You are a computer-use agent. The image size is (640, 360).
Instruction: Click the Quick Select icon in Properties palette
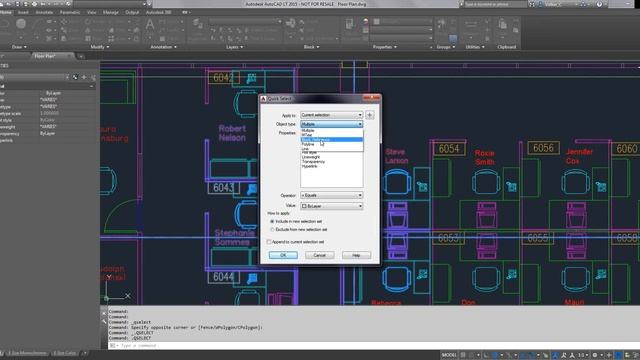(93, 77)
